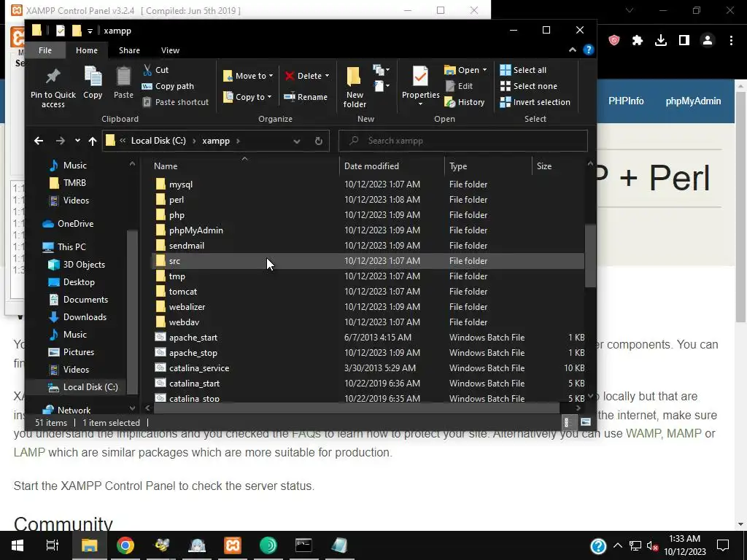
Task: Click browser profile avatar icon
Action: pyautogui.click(x=708, y=41)
